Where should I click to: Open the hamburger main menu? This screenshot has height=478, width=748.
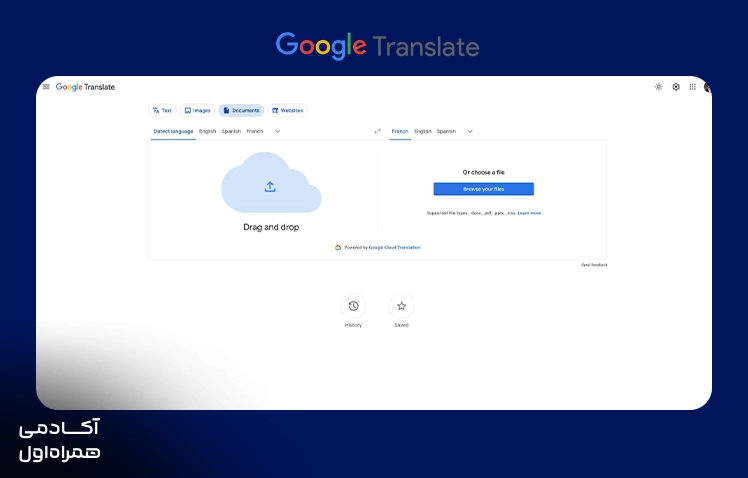click(x=46, y=87)
